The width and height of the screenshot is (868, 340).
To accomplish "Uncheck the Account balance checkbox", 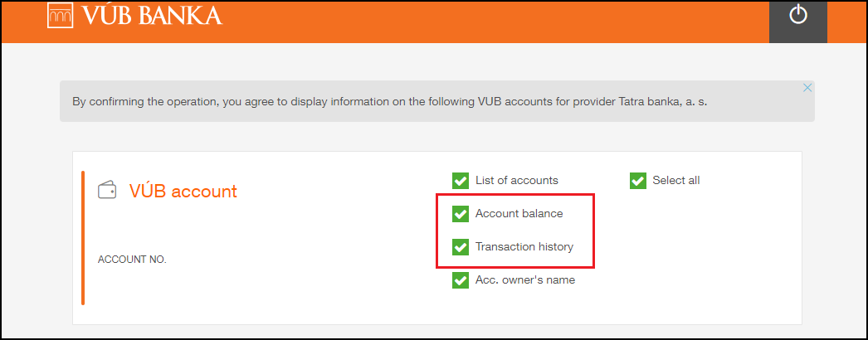I will coord(461,213).
